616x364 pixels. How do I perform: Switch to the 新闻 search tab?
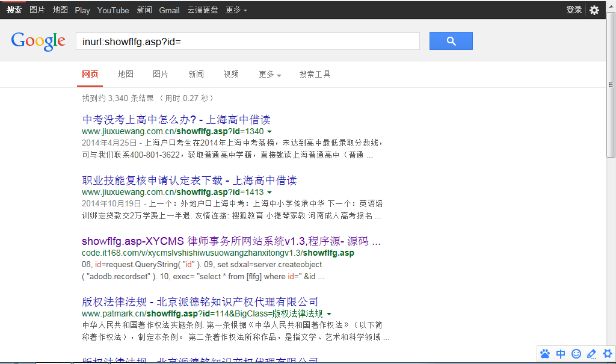[x=196, y=74]
